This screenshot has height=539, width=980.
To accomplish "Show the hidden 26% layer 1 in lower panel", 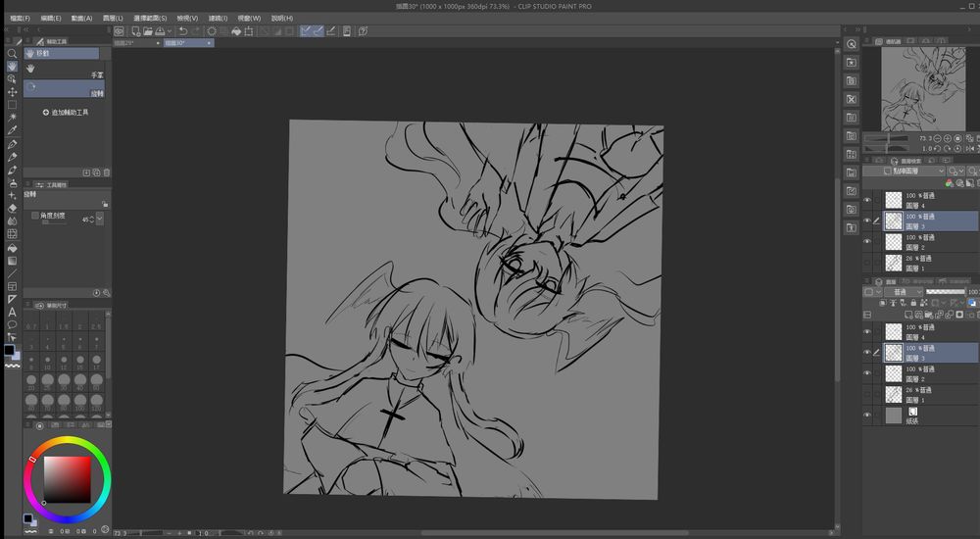I will pyautogui.click(x=867, y=394).
